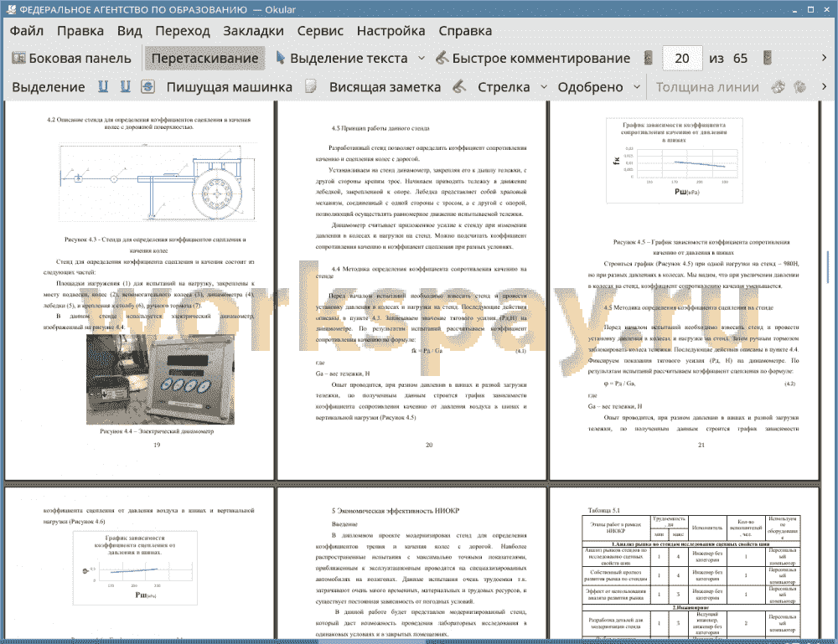838x644 pixels.
Task: Open the Настройка menu
Action: 391,31
